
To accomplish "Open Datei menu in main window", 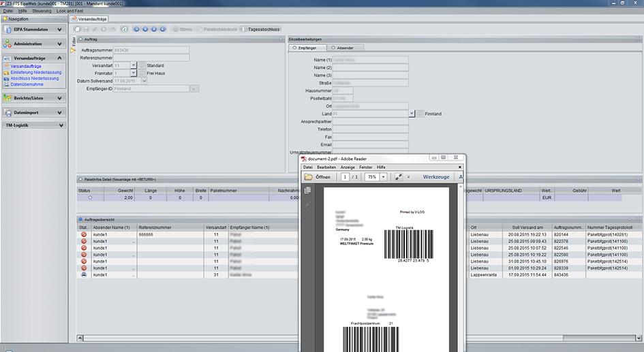I will point(8,11).
